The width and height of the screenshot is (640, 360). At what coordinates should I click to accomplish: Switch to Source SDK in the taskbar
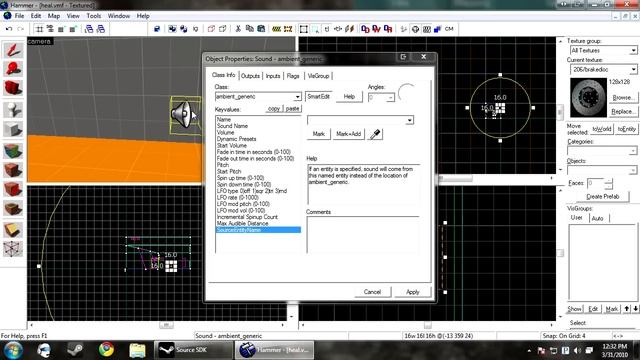click(194, 350)
